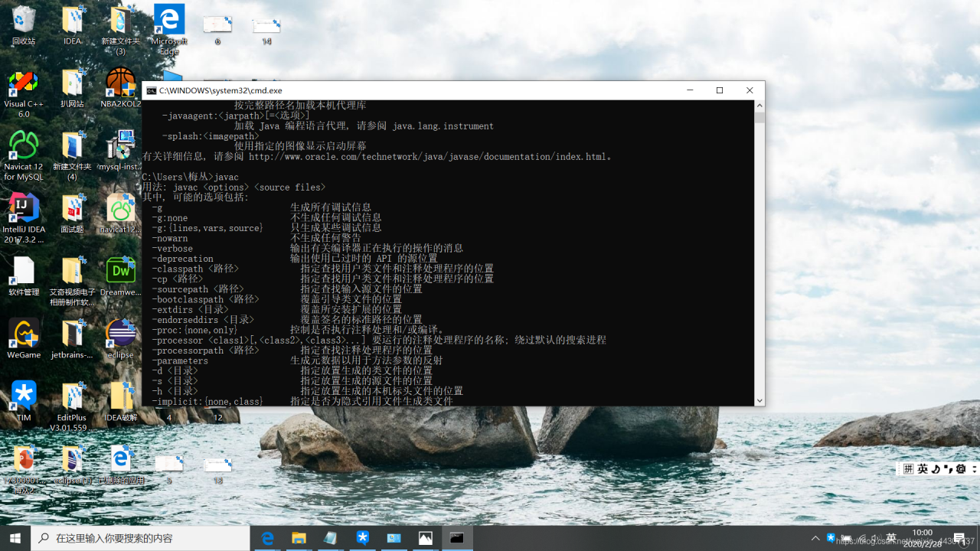Launch eclipse desktop shortcut

click(120, 339)
